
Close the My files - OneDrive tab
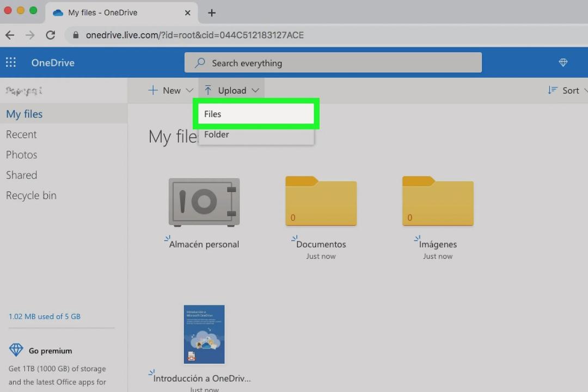pyautogui.click(x=187, y=13)
